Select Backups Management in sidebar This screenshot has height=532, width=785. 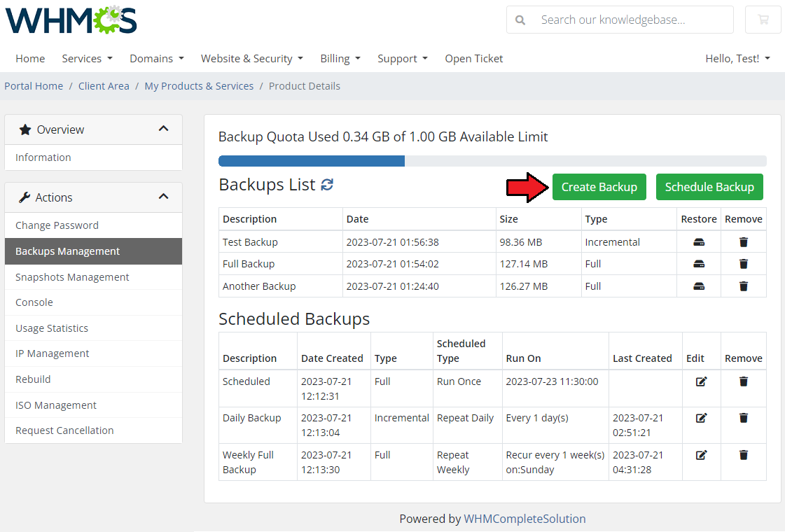pyautogui.click(x=94, y=251)
